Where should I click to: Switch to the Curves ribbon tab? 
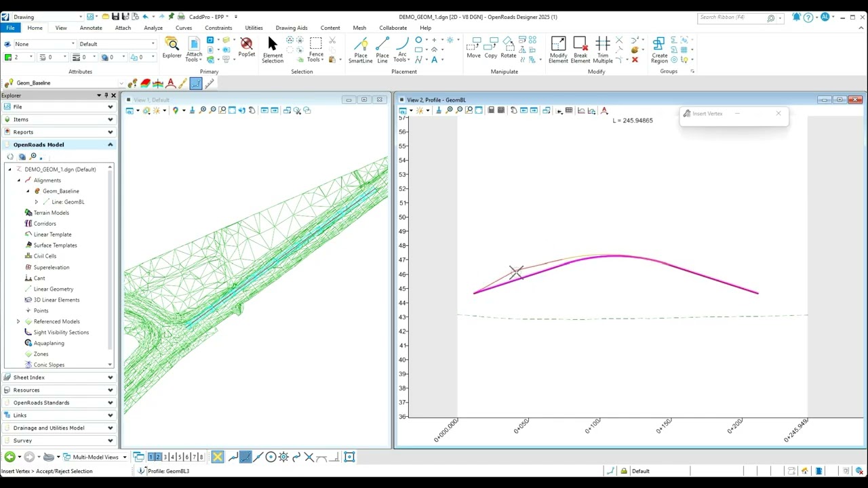click(x=184, y=28)
